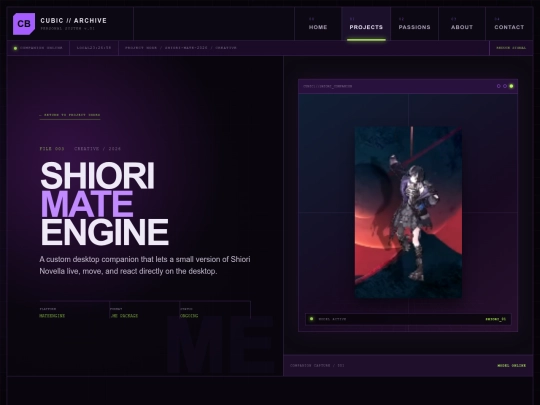Click the green Model Active indicator dot

[311, 319]
